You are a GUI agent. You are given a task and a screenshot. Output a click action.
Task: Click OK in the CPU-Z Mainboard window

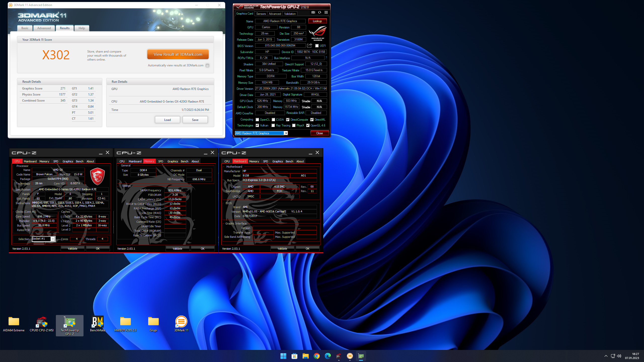point(307,249)
